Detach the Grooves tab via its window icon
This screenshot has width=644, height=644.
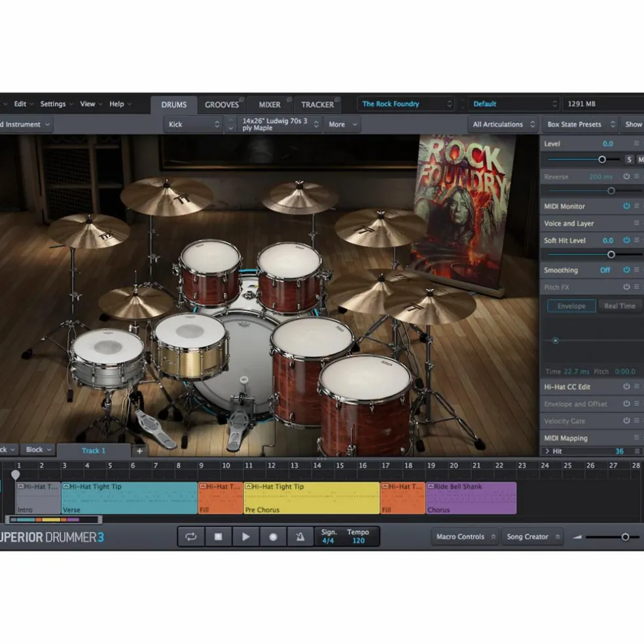[x=241, y=99]
